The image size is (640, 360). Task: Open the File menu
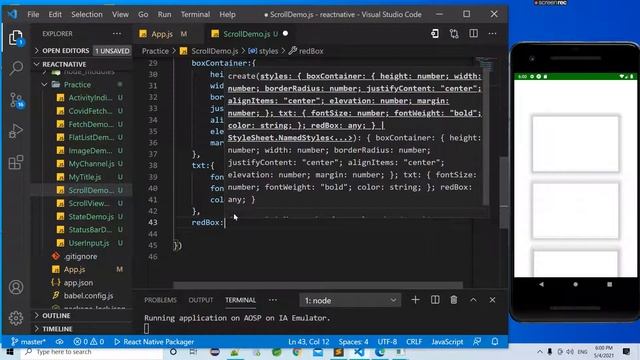(33, 14)
